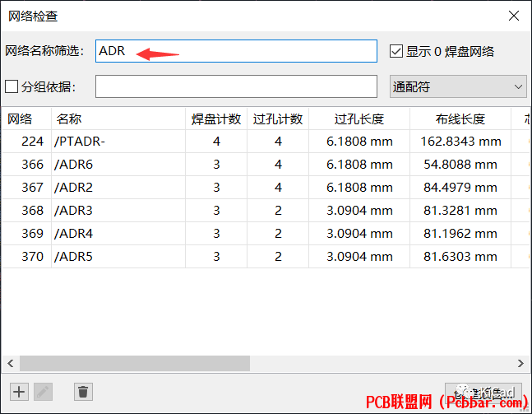Click the 分组依据 text field
Image resolution: width=532 pixels, height=414 pixels.
[236, 86]
